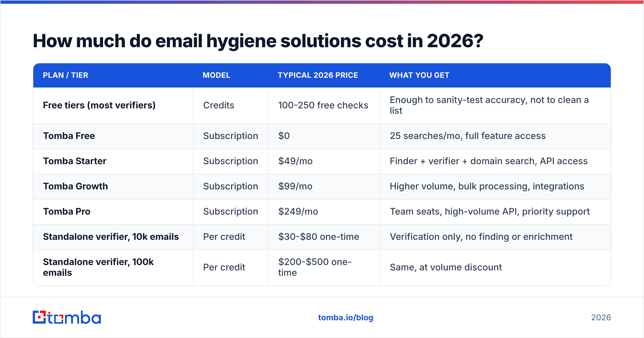Click "Subscription" in the Tomba Free row

coord(230,136)
